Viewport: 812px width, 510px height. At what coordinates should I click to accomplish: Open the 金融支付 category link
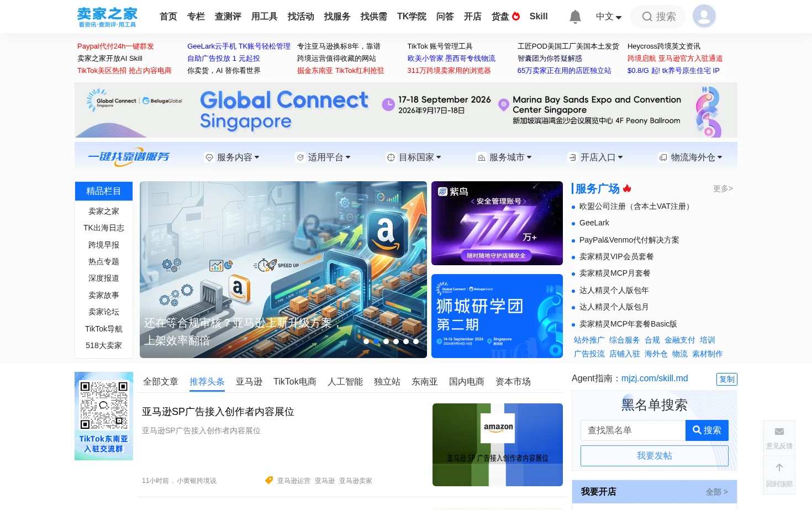coord(680,340)
